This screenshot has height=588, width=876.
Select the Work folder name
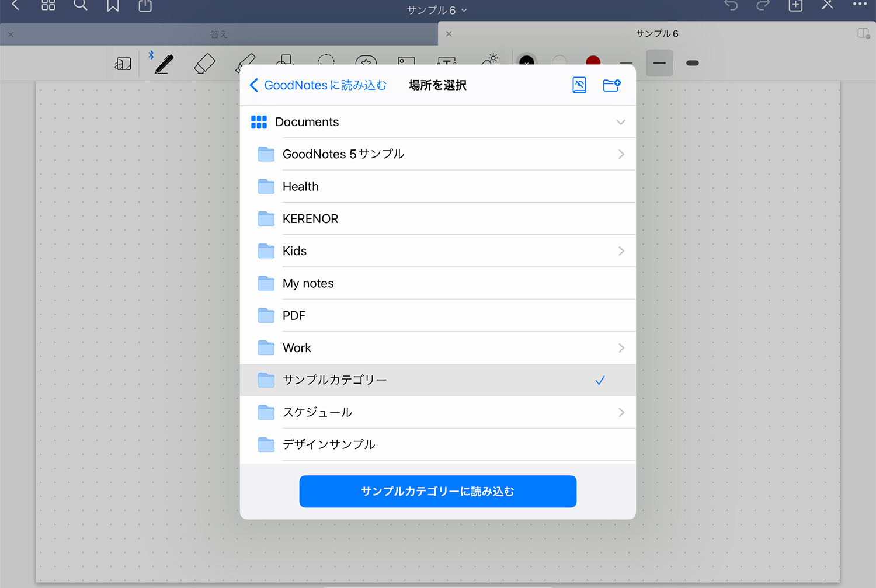[x=297, y=348]
